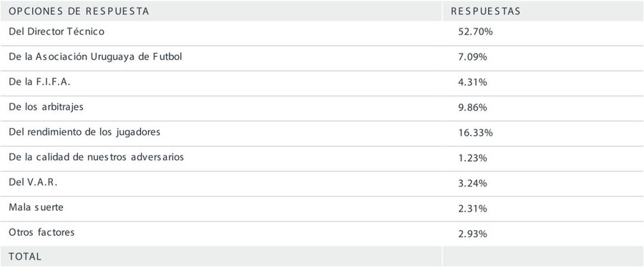Click the 4.31% percentage cell
The image size is (644, 268).
[x=473, y=82]
